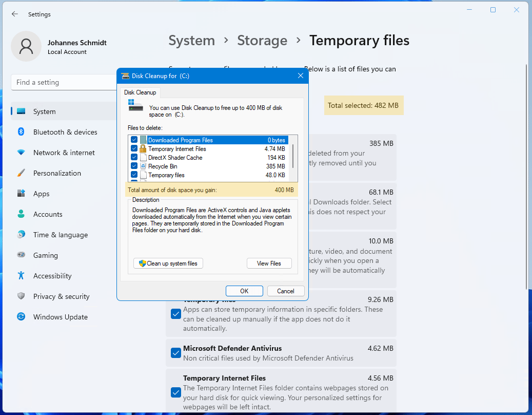Click the Bluetooth & devices sidebar icon
The image size is (532, 415).
(x=21, y=132)
